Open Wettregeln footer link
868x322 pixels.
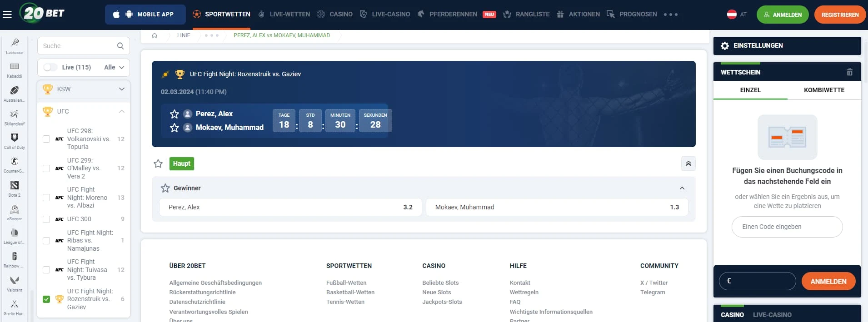524,292
